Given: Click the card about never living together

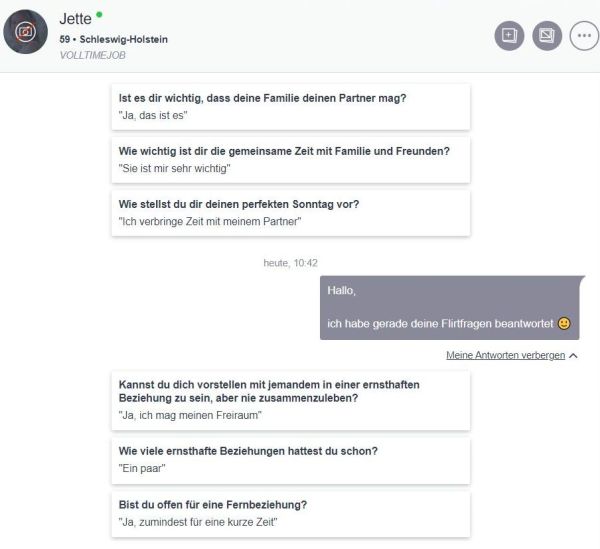Looking at the screenshot, I should point(290,400).
